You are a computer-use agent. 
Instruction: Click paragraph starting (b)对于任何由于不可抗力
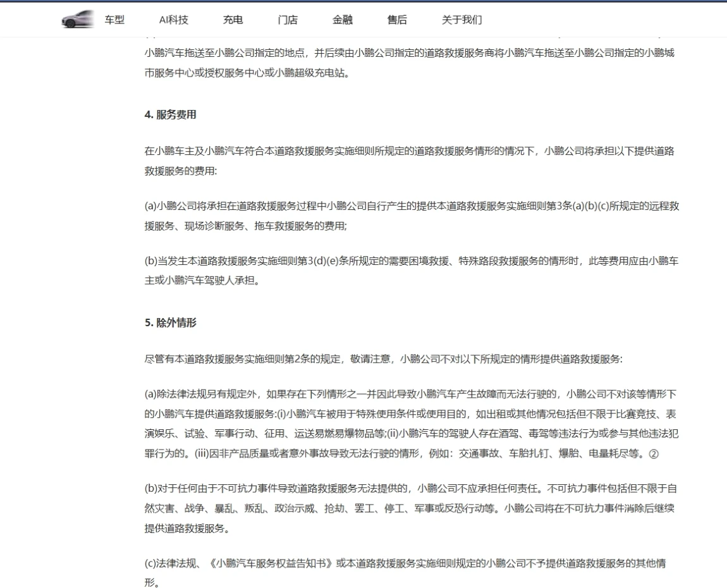point(411,508)
